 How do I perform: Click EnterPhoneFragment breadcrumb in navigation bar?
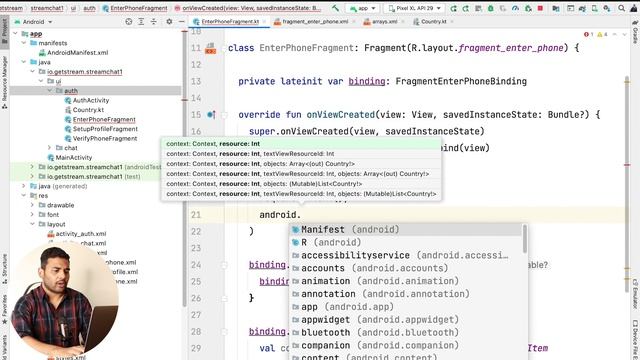click(135, 8)
